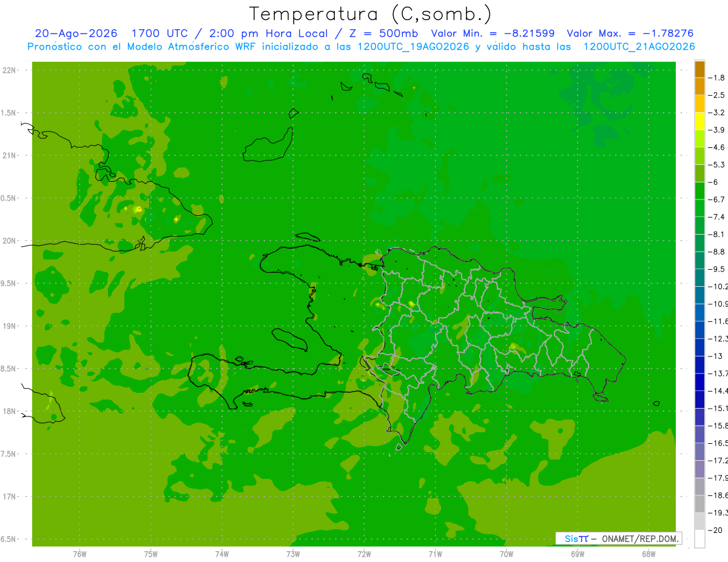The width and height of the screenshot is (728, 562).
Task: Select the '73W' longitude label
Action: (x=293, y=554)
